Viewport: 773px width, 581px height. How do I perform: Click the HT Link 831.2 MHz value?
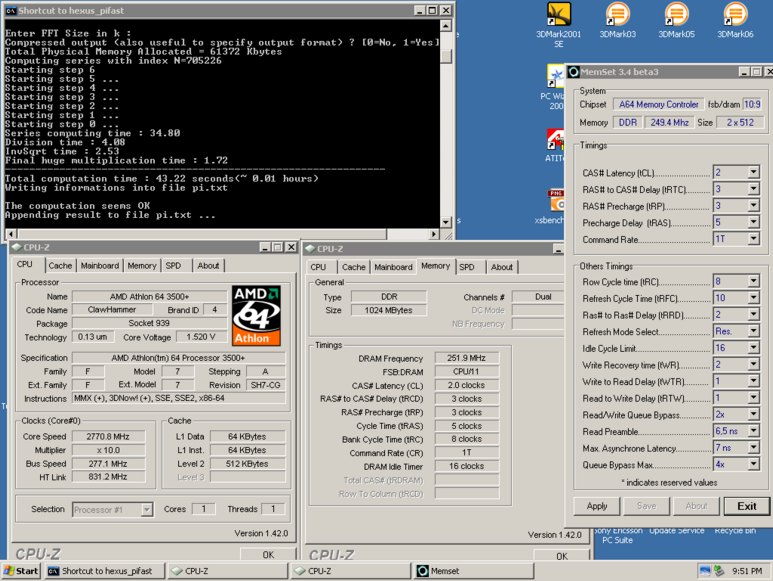click(108, 477)
